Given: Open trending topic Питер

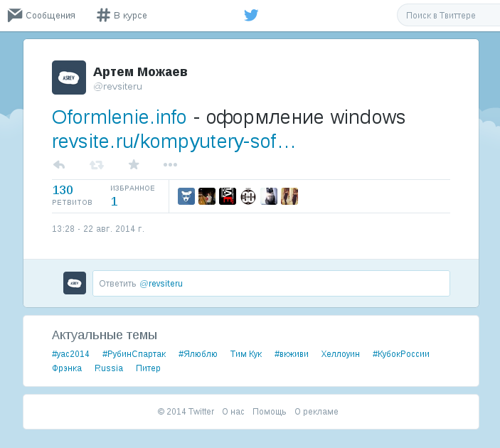Looking at the screenshot, I should (148, 368).
